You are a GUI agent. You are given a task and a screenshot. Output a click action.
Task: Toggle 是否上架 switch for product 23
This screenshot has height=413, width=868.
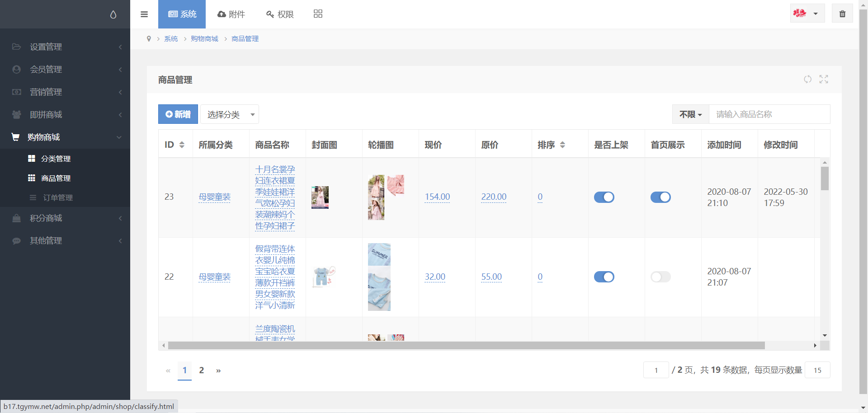pyautogui.click(x=604, y=197)
